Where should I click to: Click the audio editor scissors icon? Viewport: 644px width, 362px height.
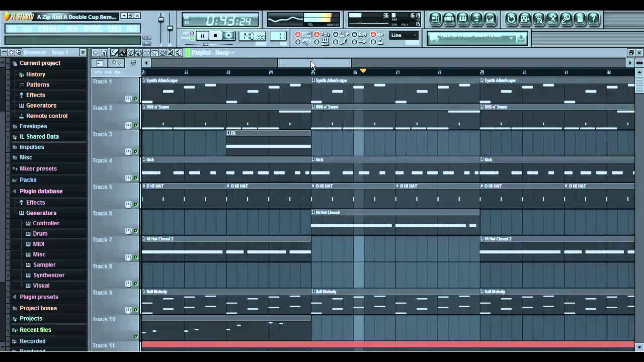pos(552,19)
